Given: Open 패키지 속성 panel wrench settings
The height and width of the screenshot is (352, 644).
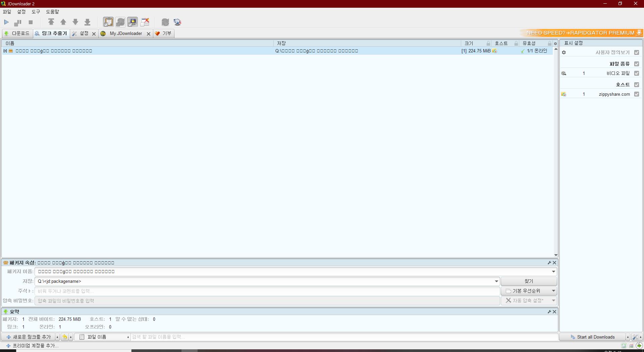Looking at the screenshot, I should (549, 263).
